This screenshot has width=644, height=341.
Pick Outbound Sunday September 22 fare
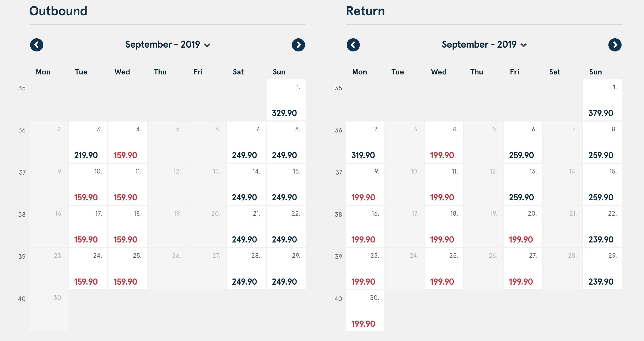click(286, 227)
